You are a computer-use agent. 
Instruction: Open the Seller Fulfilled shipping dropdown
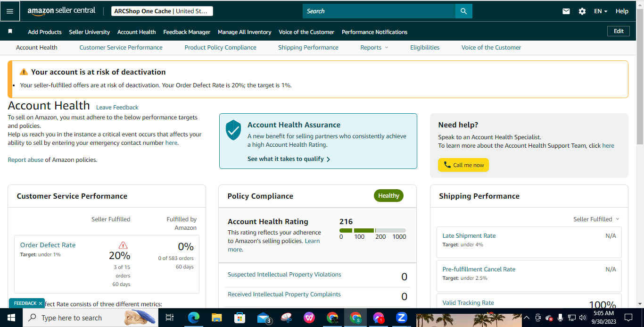click(x=596, y=219)
